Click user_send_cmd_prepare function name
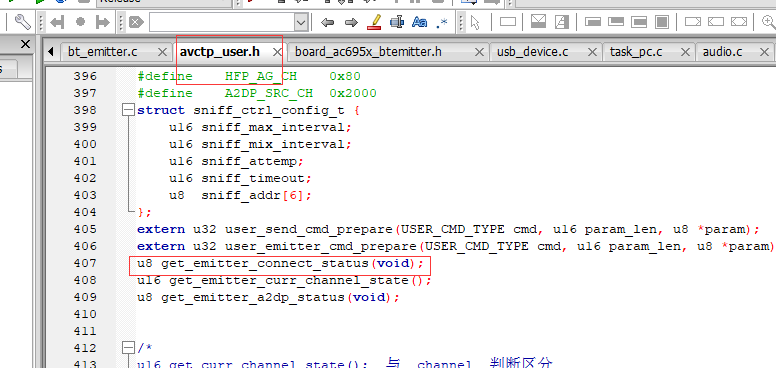The image size is (776, 368). pyautogui.click(x=308, y=230)
